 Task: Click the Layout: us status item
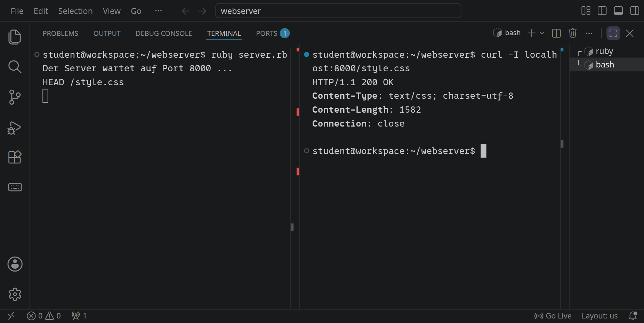click(599, 316)
